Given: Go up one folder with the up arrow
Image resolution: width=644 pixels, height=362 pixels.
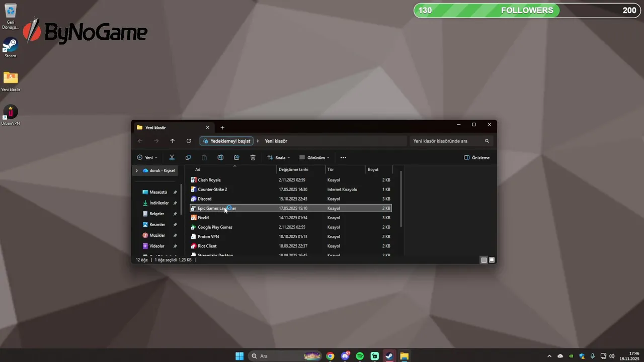Looking at the screenshot, I should pos(173,141).
